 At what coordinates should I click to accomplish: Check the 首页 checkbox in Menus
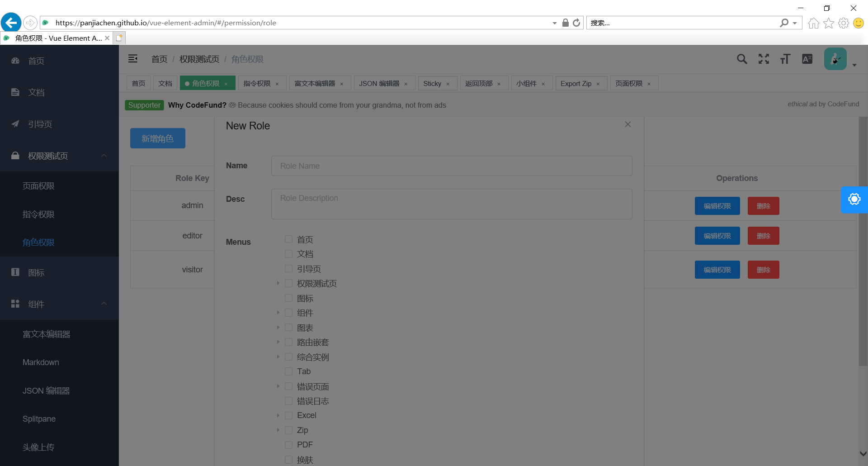[x=288, y=239]
